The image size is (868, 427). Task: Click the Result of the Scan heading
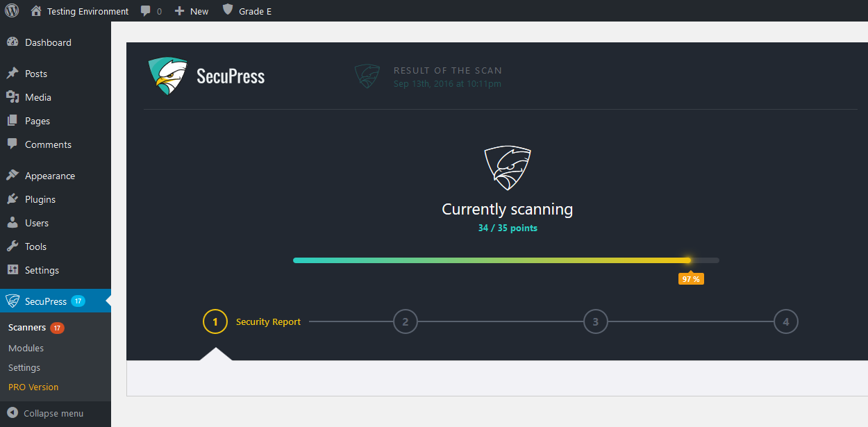(x=448, y=70)
